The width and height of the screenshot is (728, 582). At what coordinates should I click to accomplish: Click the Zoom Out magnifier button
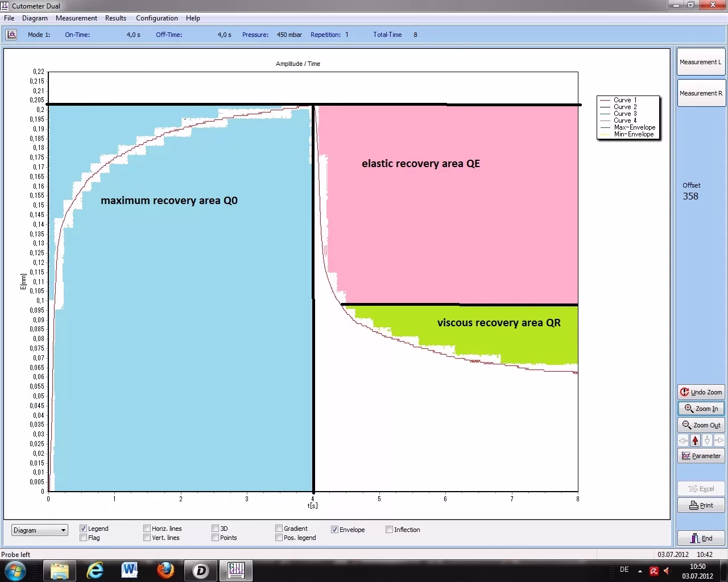(701, 425)
